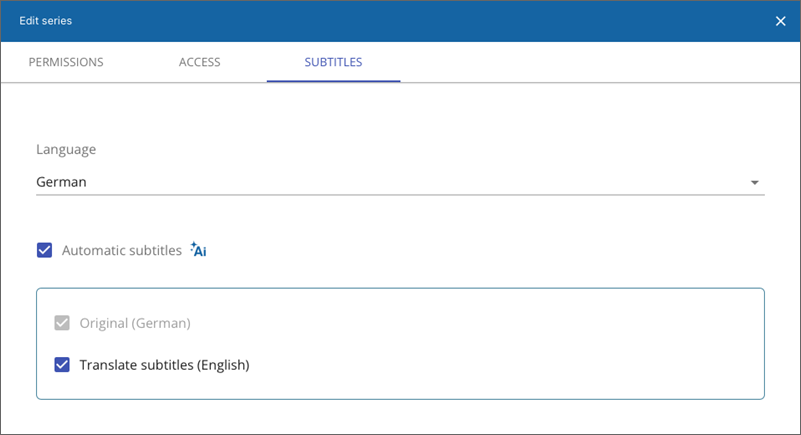The image size is (801, 435).
Task: Click the Translate subtitles (English) label
Action: point(164,365)
